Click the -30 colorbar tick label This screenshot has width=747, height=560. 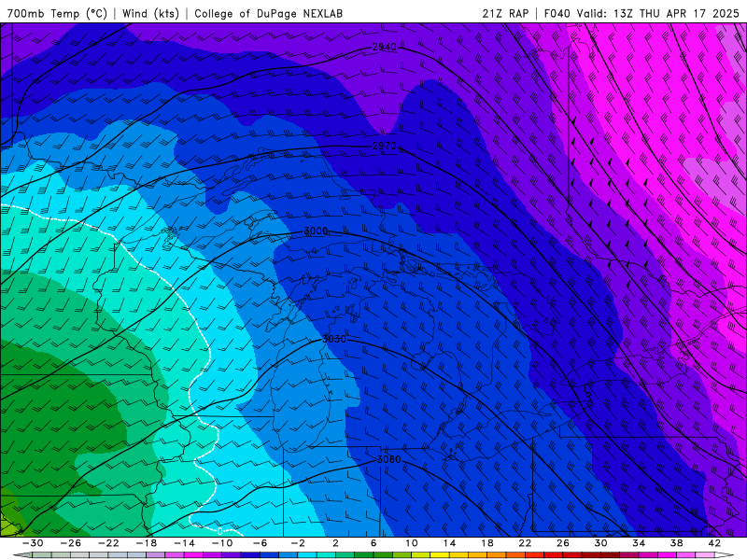[x=33, y=543]
